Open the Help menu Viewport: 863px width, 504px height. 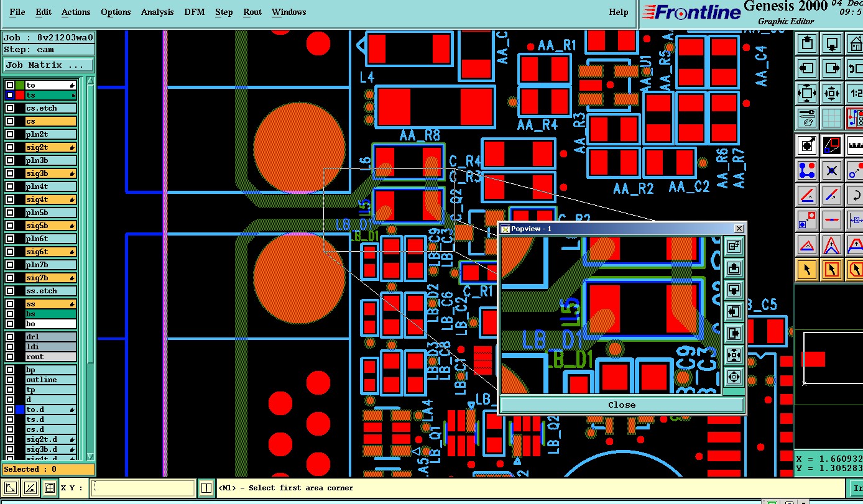618,12
